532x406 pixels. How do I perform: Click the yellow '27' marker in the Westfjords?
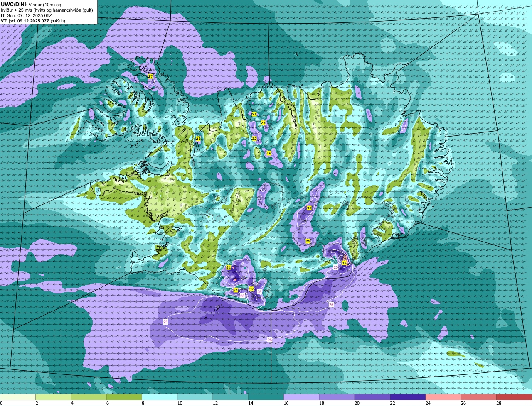point(150,76)
